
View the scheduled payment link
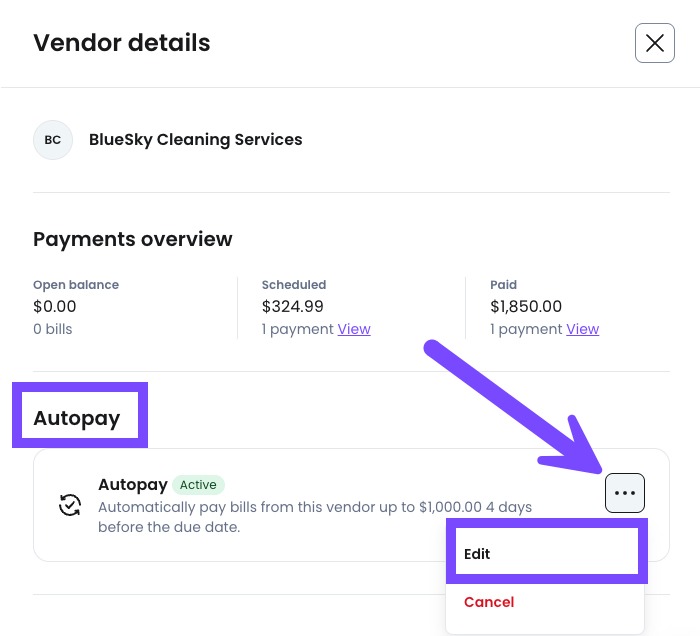pos(354,329)
